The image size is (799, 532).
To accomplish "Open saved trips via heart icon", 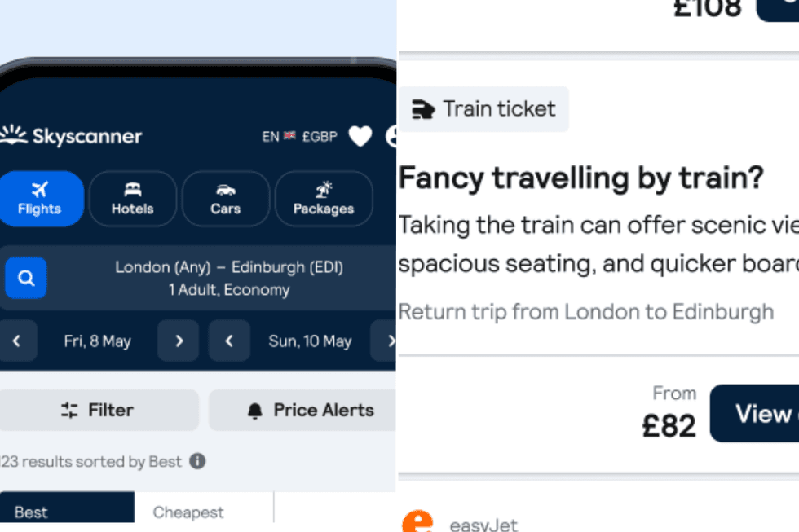I will point(360,136).
